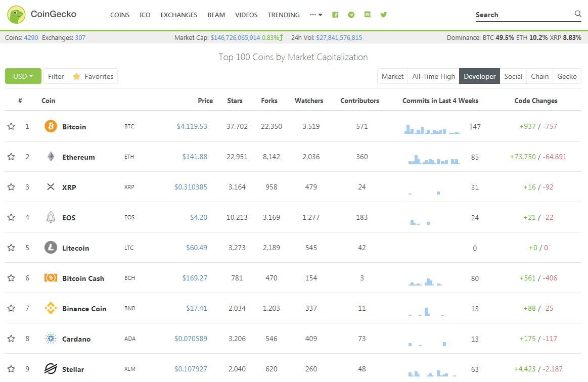
Task: Click the Ethereum diamond logo
Action: (x=51, y=156)
